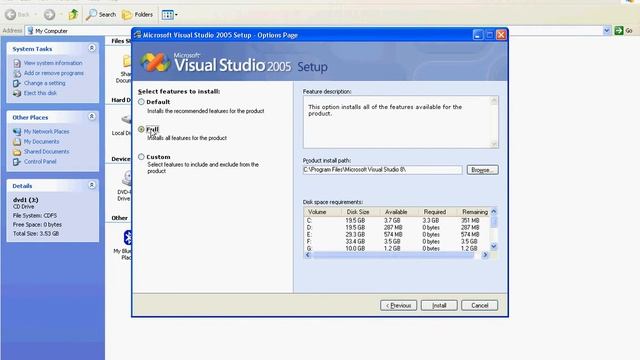Click the Back button in Explorer

[x=18, y=15]
